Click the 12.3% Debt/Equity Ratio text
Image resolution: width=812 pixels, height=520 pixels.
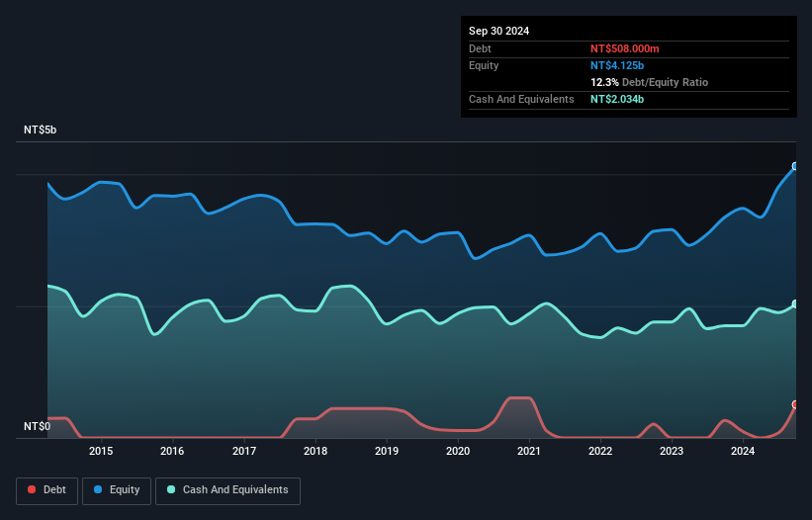click(649, 82)
